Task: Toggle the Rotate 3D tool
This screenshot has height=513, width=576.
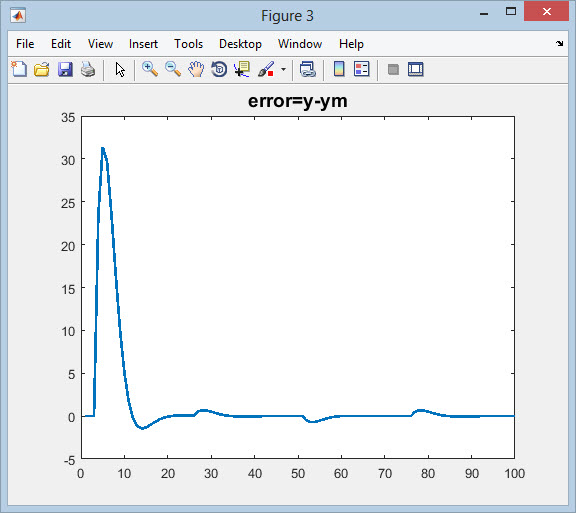Action: pyautogui.click(x=219, y=69)
